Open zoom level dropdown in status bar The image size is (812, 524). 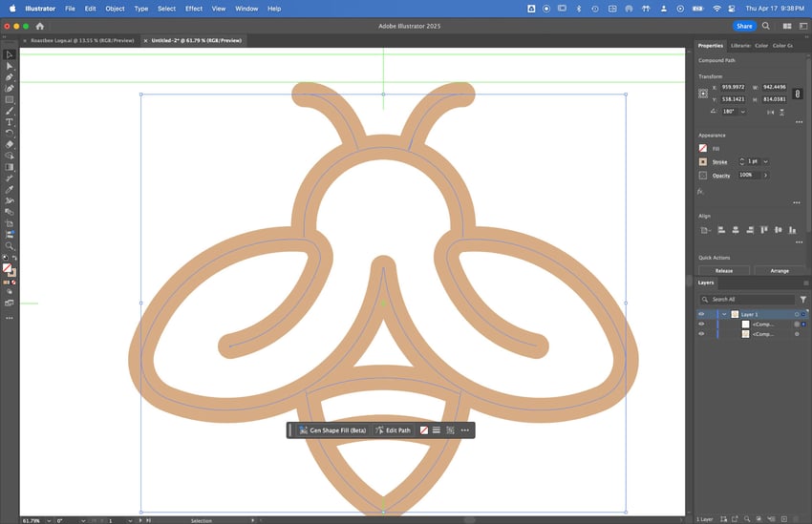pyautogui.click(x=49, y=520)
